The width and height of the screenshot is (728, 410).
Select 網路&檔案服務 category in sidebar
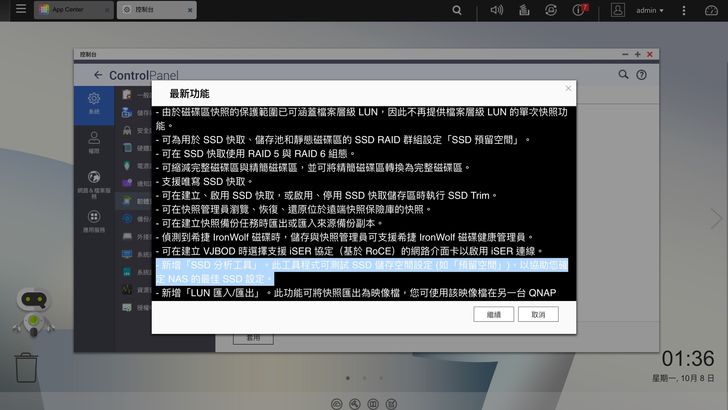(94, 184)
